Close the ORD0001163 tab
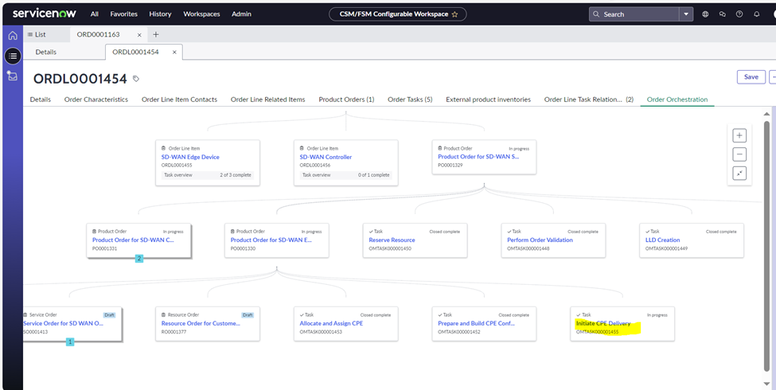The height and width of the screenshot is (390, 776). click(139, 35)
